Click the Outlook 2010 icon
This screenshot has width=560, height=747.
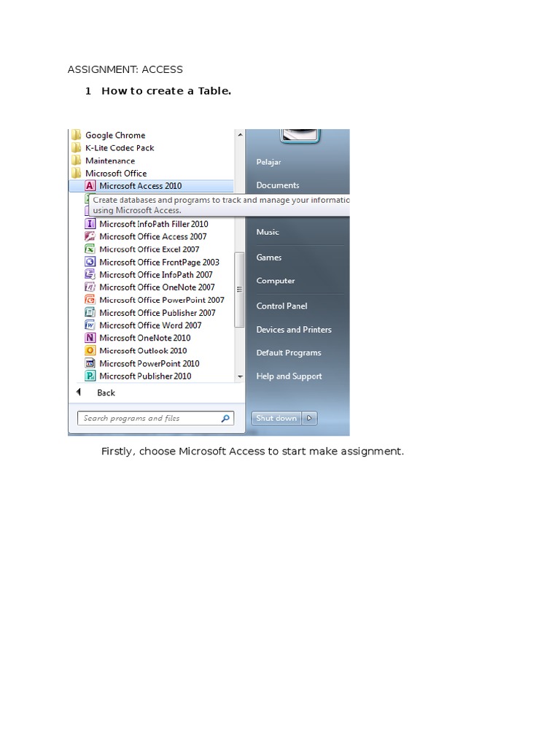click(x=90, y=351)
